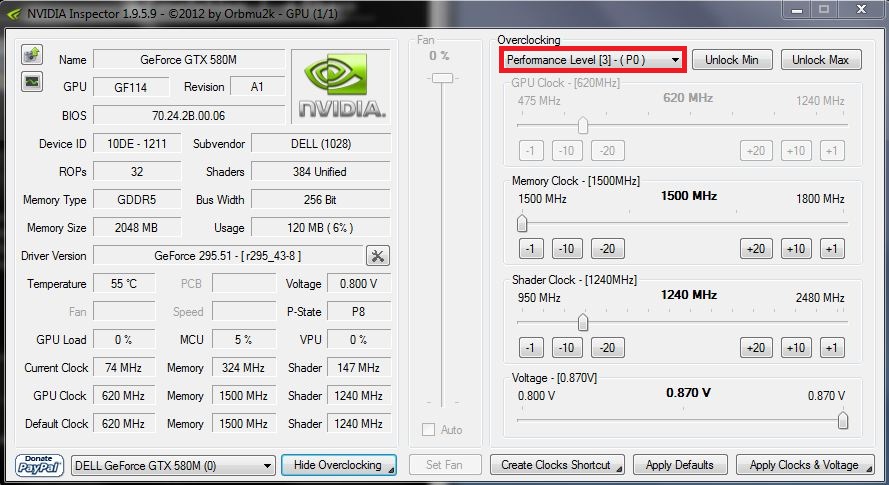The height and width of the screenshot is (485, 889).
Task: Click the P-State value P8
Action: [358, 311]
